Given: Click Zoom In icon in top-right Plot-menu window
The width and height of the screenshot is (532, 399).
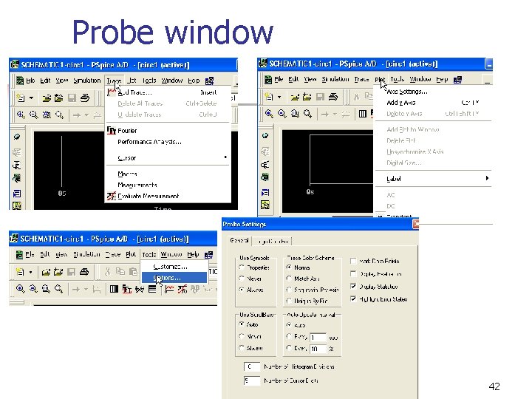Looking at the screenshot, I should coord(269,114).
